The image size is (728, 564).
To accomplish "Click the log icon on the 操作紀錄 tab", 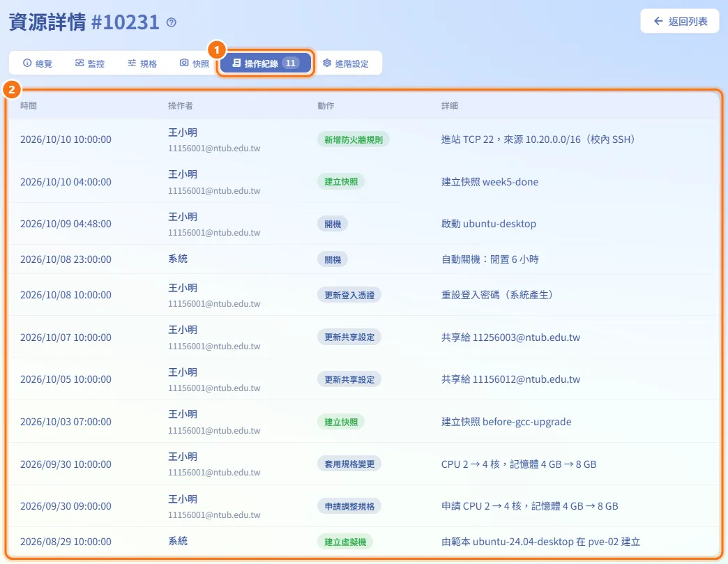I will pos(236,63).
